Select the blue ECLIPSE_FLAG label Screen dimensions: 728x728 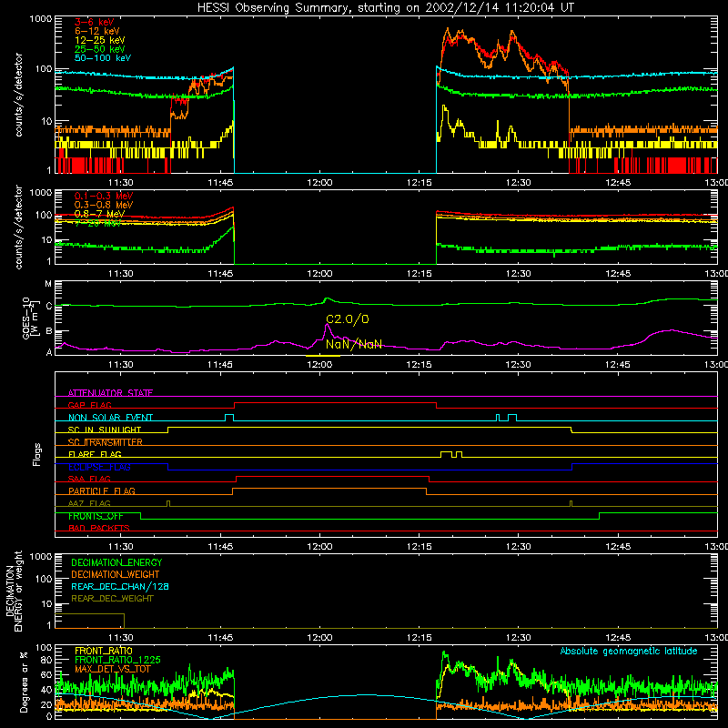click(99, 467)
